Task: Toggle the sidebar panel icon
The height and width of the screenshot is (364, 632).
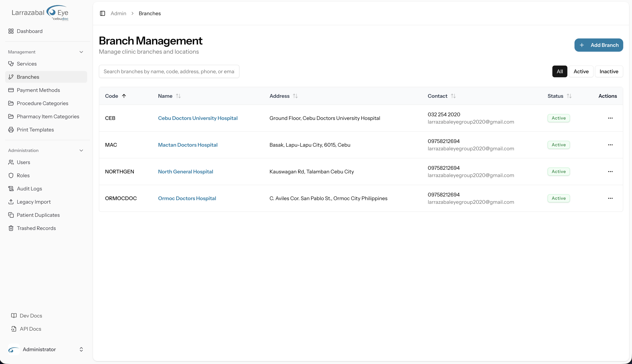Action: click(x=103, y=13)
